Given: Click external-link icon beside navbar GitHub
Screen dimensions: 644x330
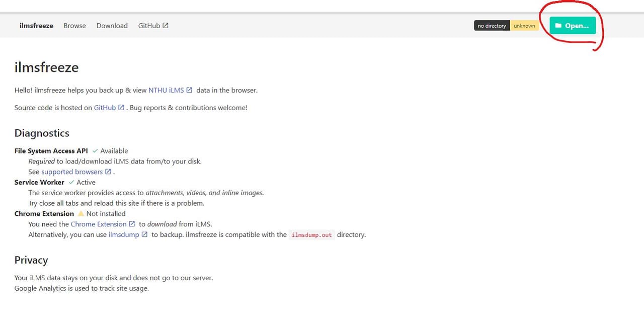Looking at the screenshot, I should (166, 26).
